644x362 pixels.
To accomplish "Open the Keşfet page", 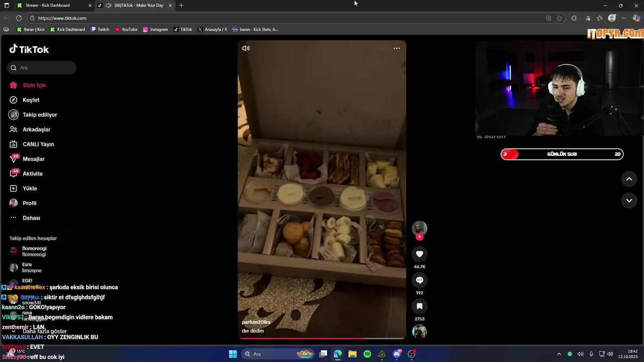I will pos(25,100).
